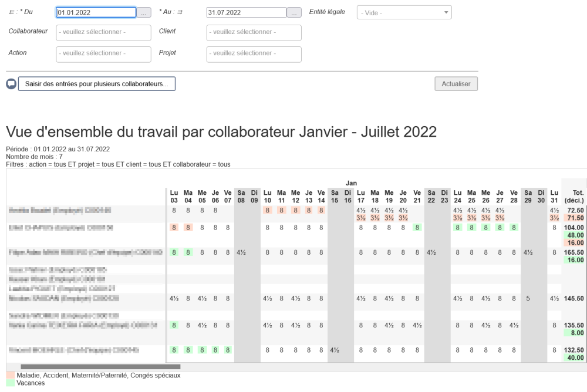Viewport: 587px width, 392px height.
Task: Click the pink Maladie legend swatch
Action: tap(11, 375)
